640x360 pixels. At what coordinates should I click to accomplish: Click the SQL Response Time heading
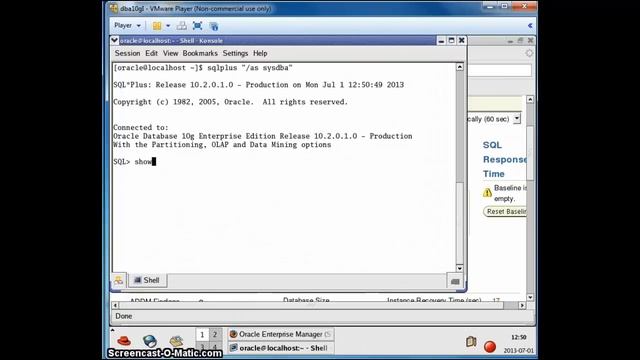(x=504, y=159)
